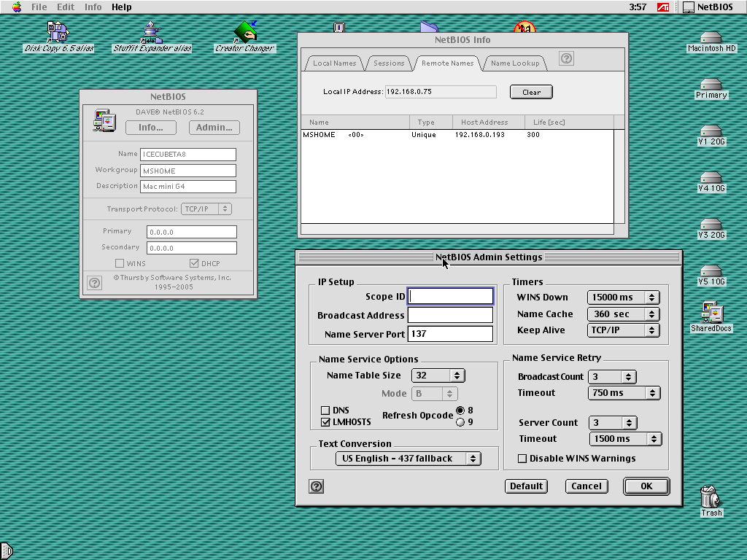The image size is (747, 560).
Task: Click the Info... button in NetBIOS window
Action: coord(151,127)
